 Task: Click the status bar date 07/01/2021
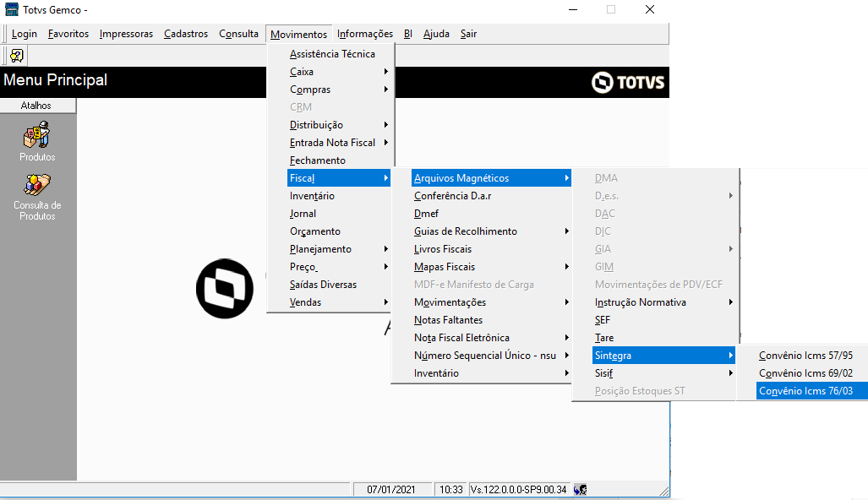click(391, 490)
